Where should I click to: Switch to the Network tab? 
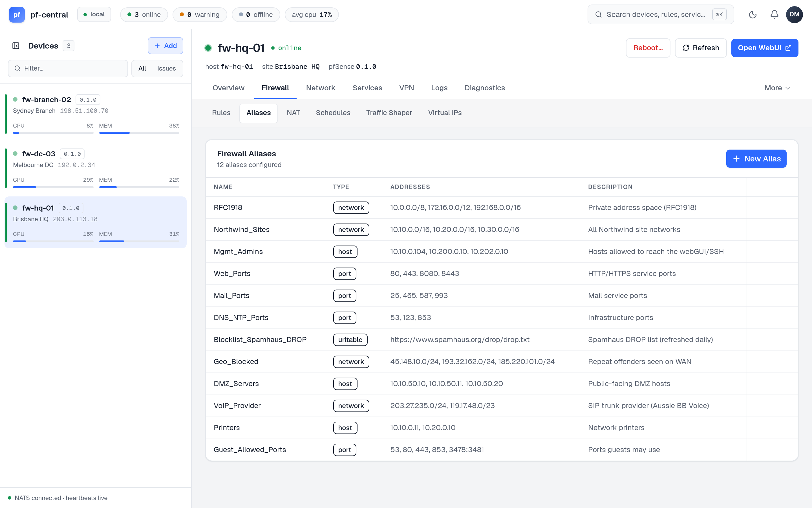321,88
